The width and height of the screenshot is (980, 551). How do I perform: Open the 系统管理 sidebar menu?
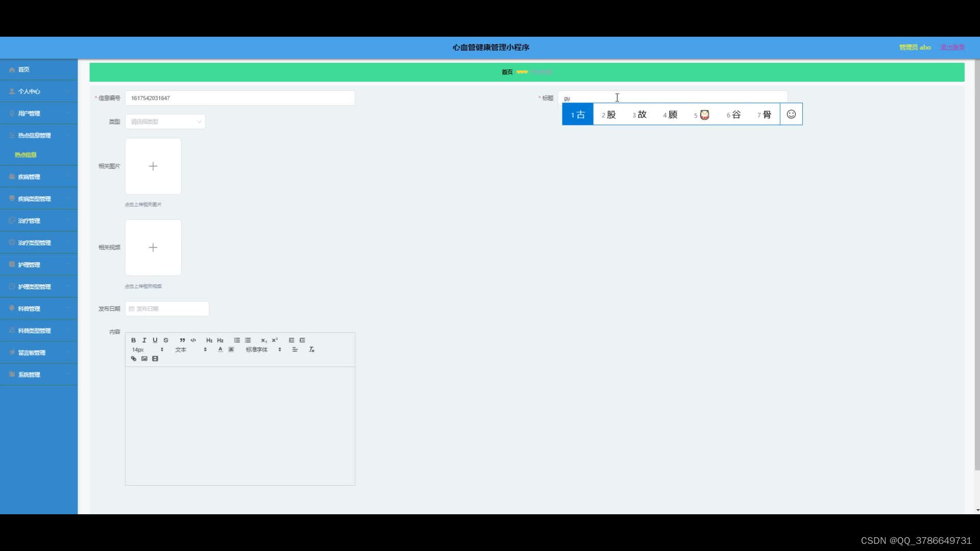pyautogui.click(x=39, y=374)
